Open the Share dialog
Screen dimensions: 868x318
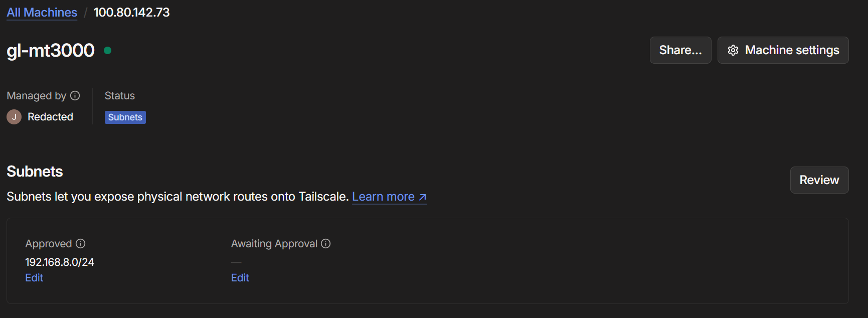pyautogui.click(x=680, y=50)
